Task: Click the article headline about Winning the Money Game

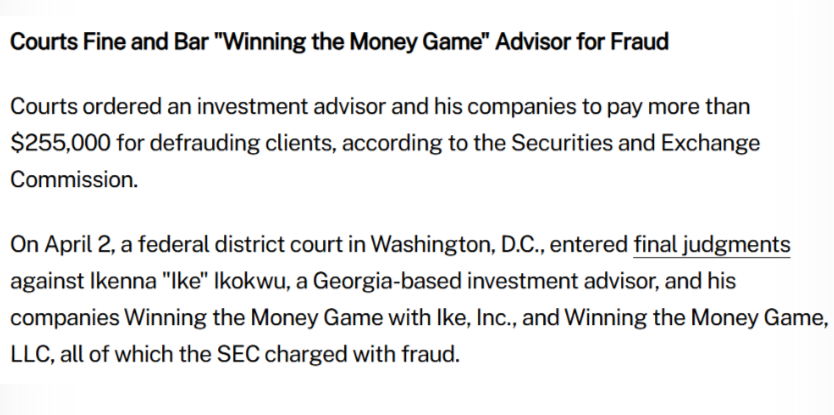Action: [339, 42]
